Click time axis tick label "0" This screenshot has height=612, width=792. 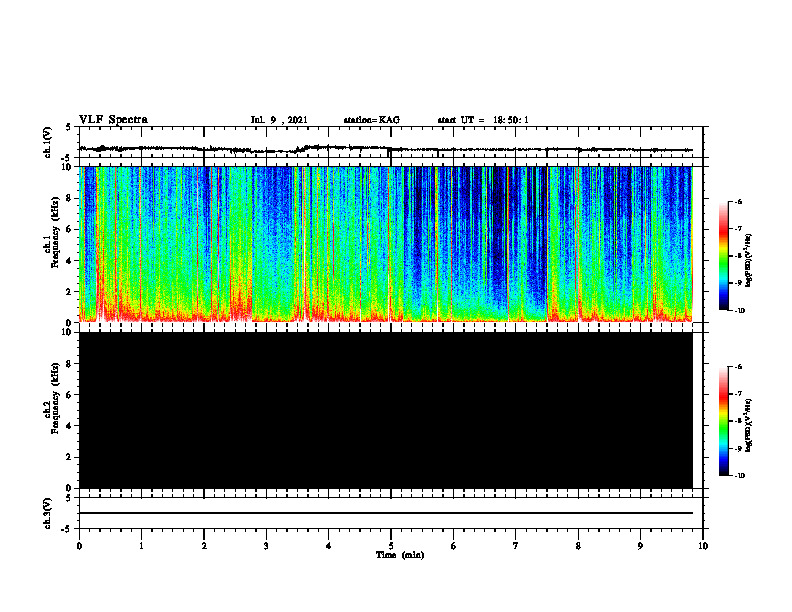tap(79, 546)
